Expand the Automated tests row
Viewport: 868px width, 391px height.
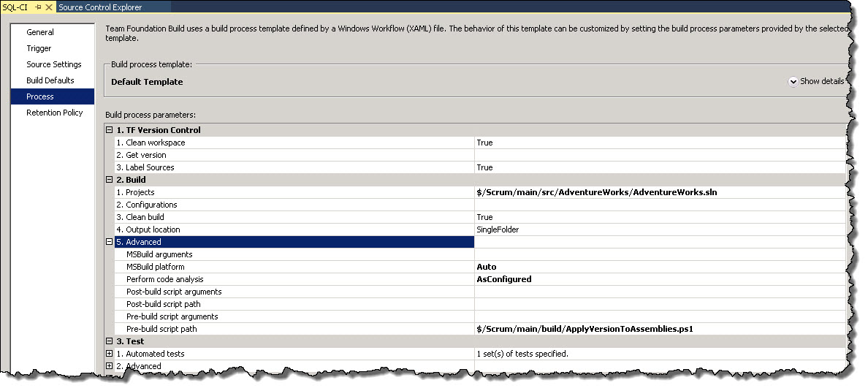click(110, 354)
